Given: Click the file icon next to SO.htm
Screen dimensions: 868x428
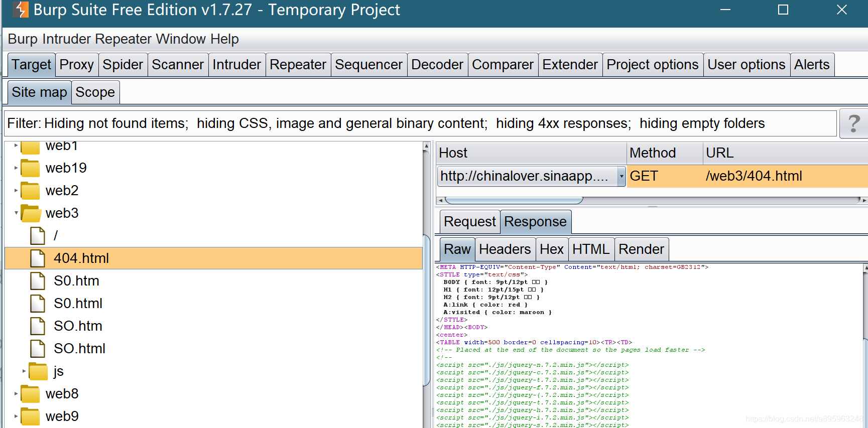Looking at the screenshot, I should pos(38,326).
